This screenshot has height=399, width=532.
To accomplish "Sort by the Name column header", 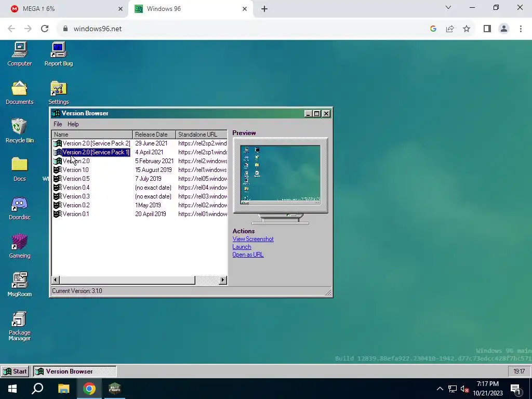I will (92, 135).
